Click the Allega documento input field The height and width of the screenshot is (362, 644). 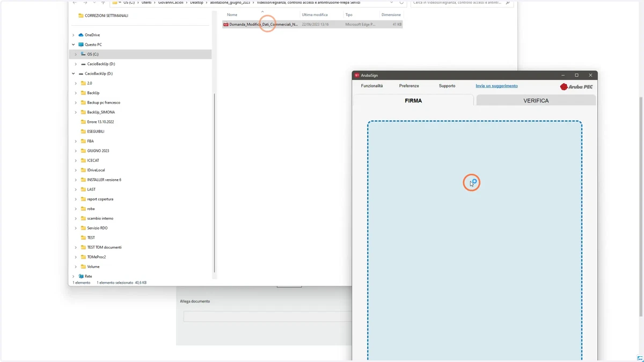coord(267,316)
